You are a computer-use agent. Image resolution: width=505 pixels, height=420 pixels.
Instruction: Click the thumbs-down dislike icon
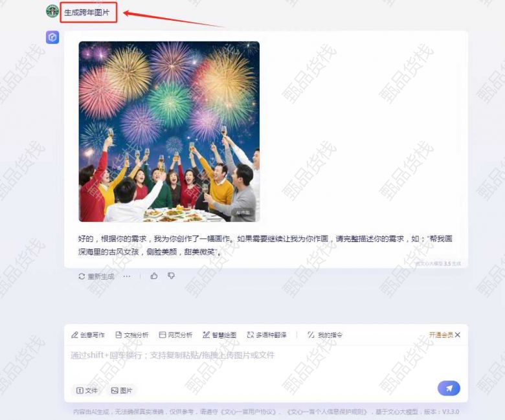click(171, 276)
